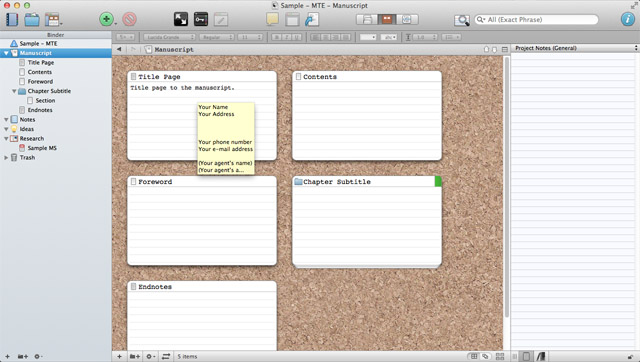Collapse the Research folder triangle
Screen dimensions: 640x362
[x=6, y=139]
